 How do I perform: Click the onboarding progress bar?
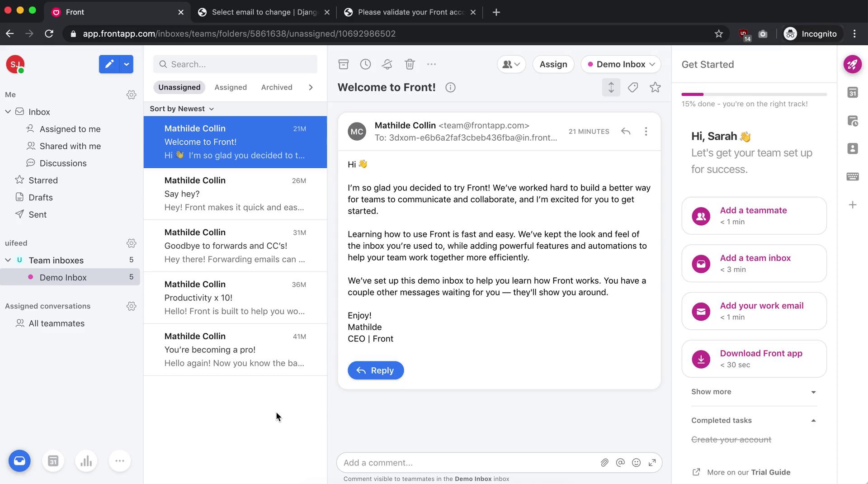[x=754, y=94]
